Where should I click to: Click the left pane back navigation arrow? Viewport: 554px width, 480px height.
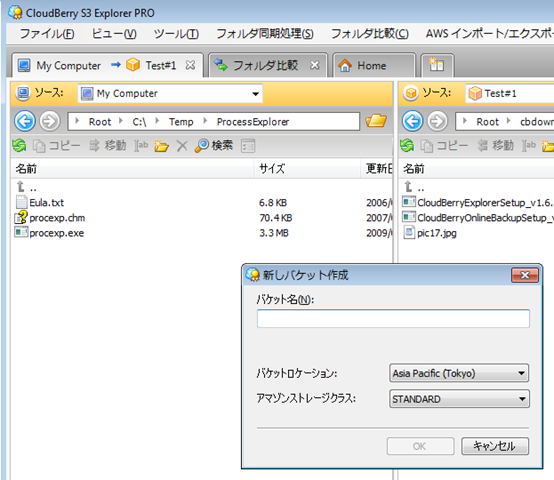pyautogui.click(x=25, y=122)
